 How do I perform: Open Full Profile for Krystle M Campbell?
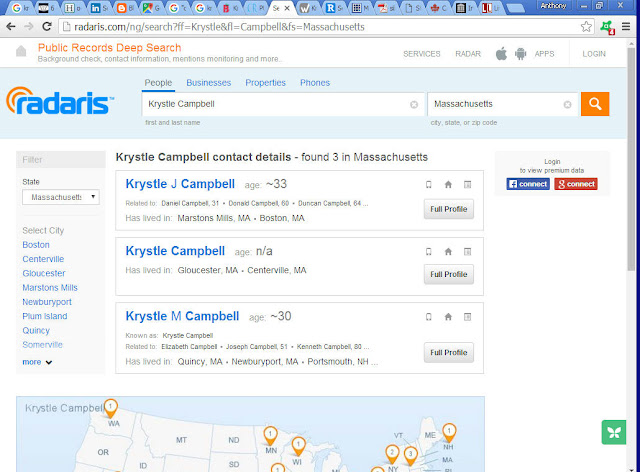449,352
